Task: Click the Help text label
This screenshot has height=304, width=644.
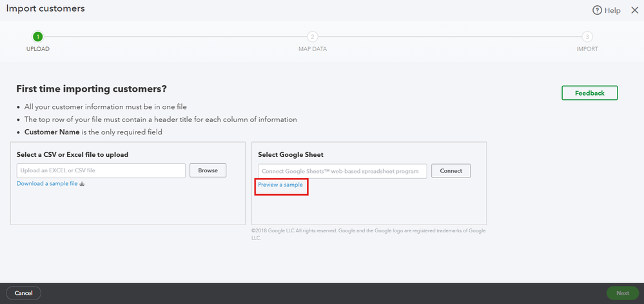Action: 613,10
